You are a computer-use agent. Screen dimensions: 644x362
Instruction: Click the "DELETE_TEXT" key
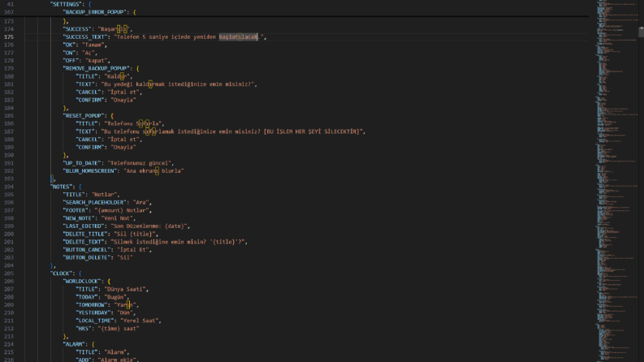(85, 242)
